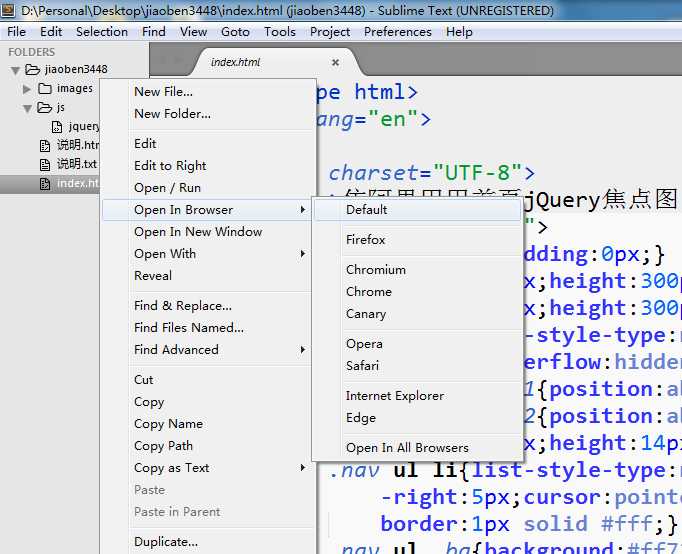Select Cut in context menu
This screenshot has width=682, height=554.
208,380
